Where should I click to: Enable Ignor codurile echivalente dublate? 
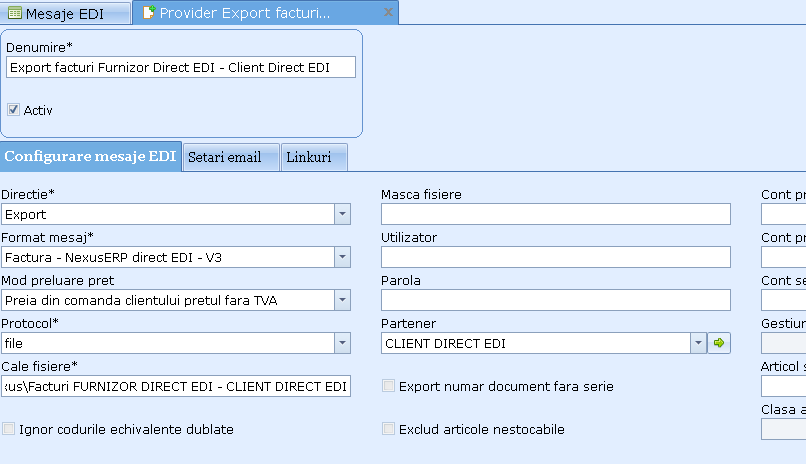click(9, 429)
